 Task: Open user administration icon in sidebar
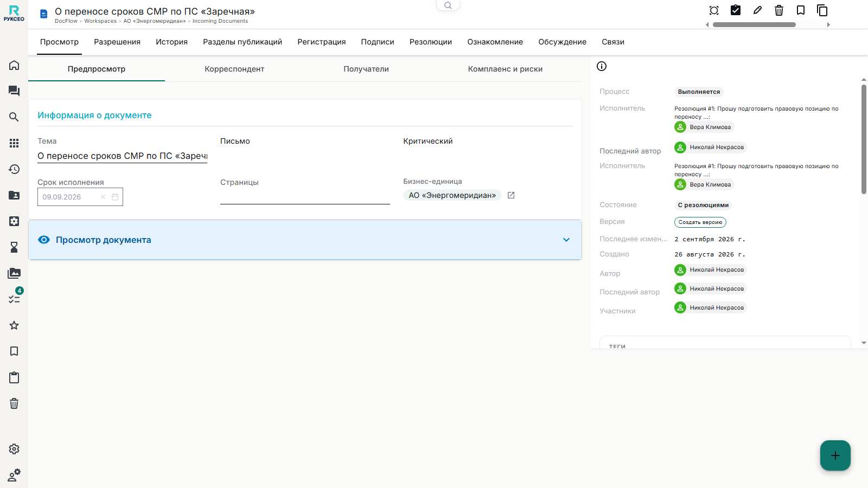coord(14,475)
